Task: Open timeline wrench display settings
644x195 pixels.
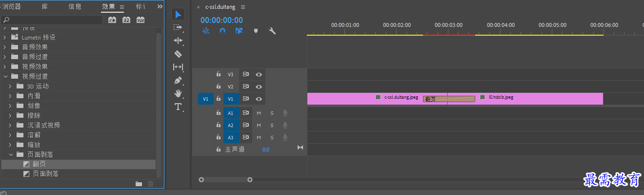Action: click(x=273, y=31)
